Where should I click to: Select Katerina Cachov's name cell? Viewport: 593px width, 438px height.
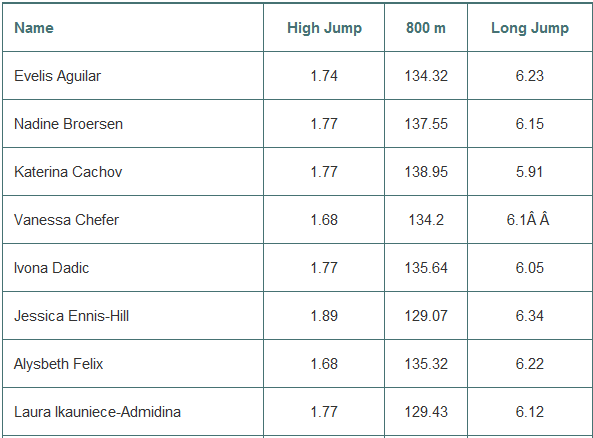click(x=68, y=172)
